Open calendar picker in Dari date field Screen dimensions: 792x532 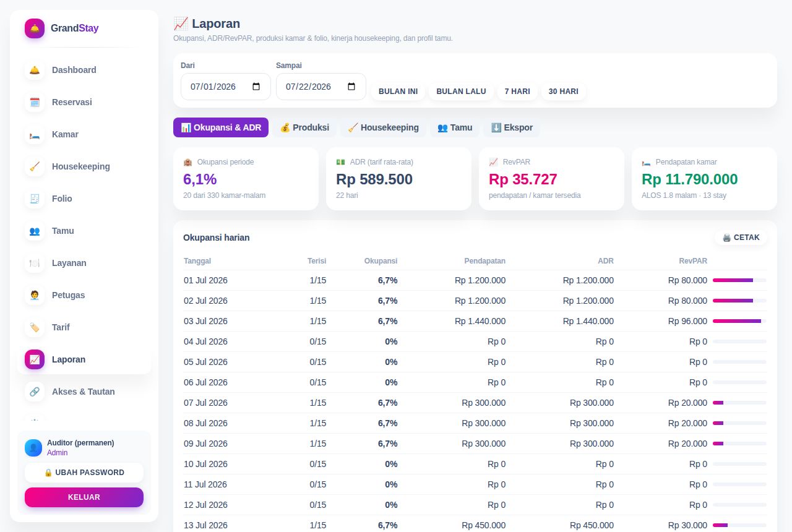pos(256,87)
